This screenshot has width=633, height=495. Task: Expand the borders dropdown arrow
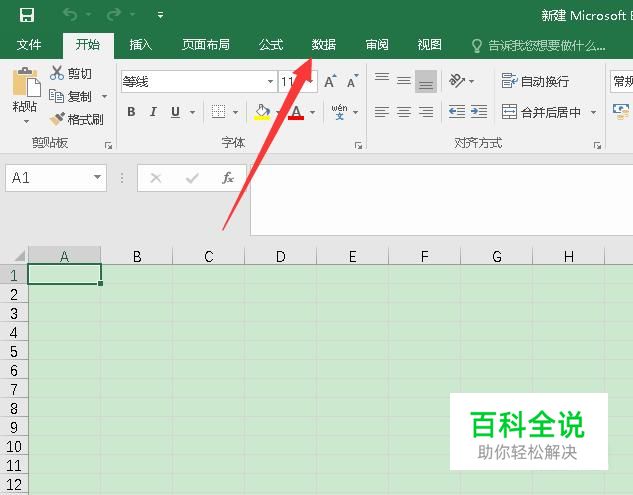[x=235, y=112]
